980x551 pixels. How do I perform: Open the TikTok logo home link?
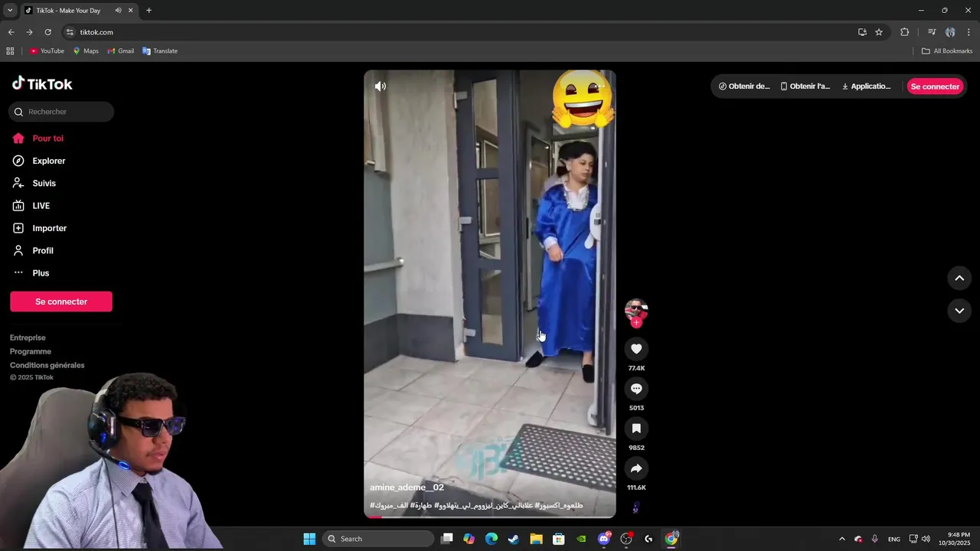[42, 84]
